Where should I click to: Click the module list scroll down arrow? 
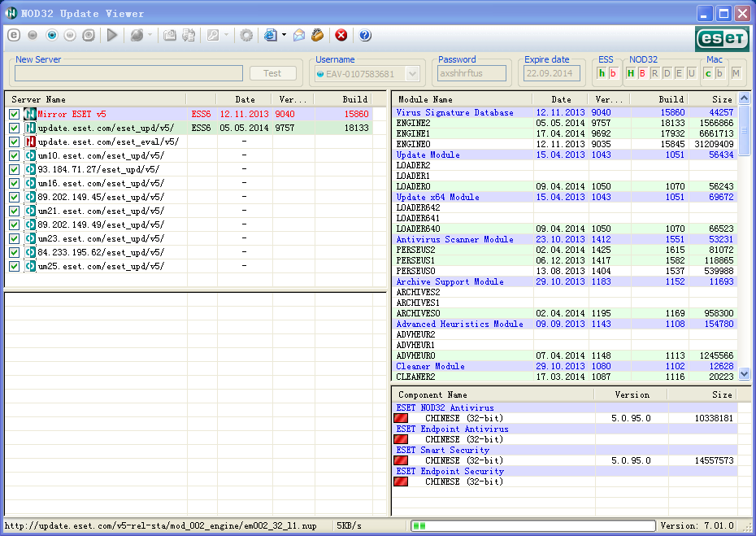(x=744, y=374)
